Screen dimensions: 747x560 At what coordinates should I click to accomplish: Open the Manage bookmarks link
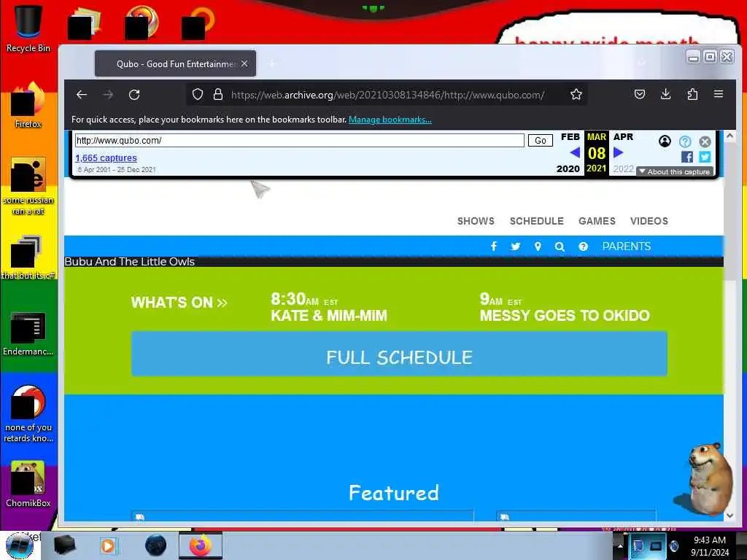[390, 120]
